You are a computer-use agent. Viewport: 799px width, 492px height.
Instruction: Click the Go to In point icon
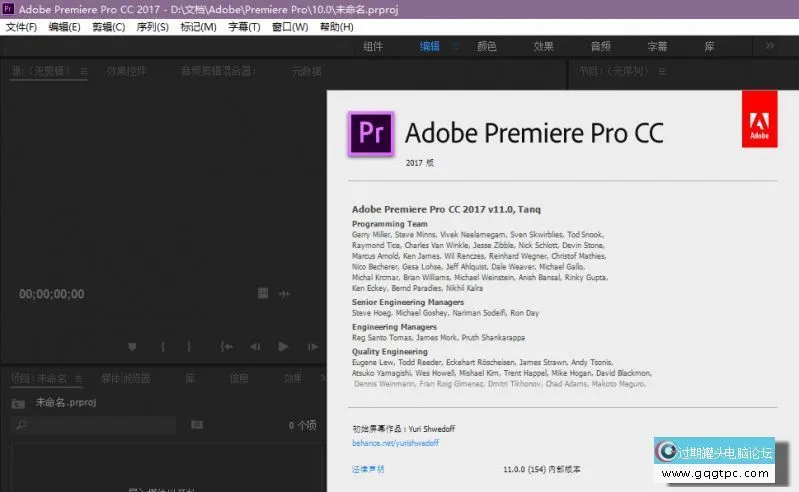[x=227, y=346]
